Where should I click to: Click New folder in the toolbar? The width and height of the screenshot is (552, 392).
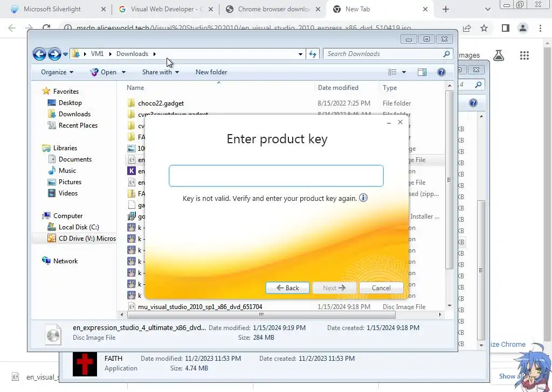[x=211, y=72]
